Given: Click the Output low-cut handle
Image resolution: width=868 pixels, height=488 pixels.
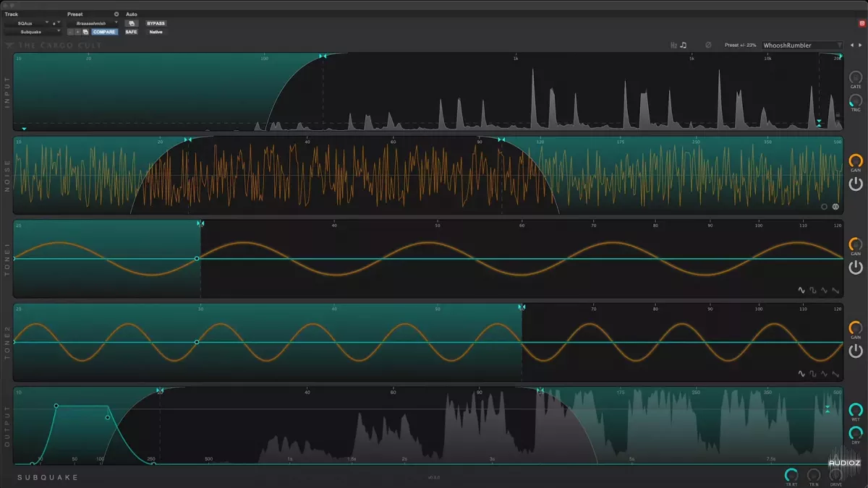Looking at the screenshot, I should [160, 390].
